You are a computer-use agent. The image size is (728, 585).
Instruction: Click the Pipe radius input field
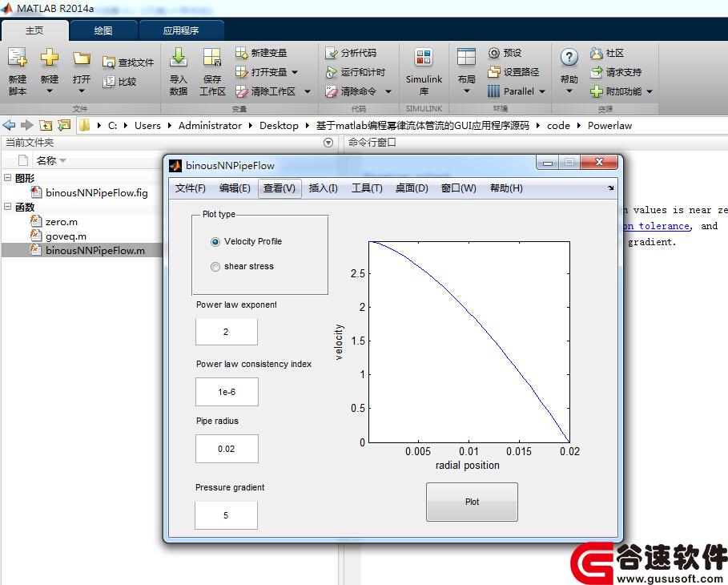point(227,449)
